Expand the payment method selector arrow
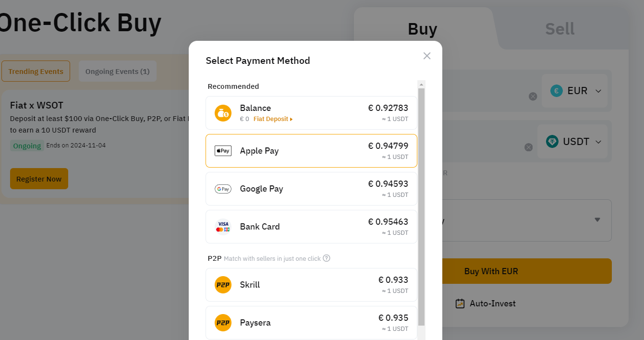The height and width of the screenshot is (340, 644). point(597,220)
